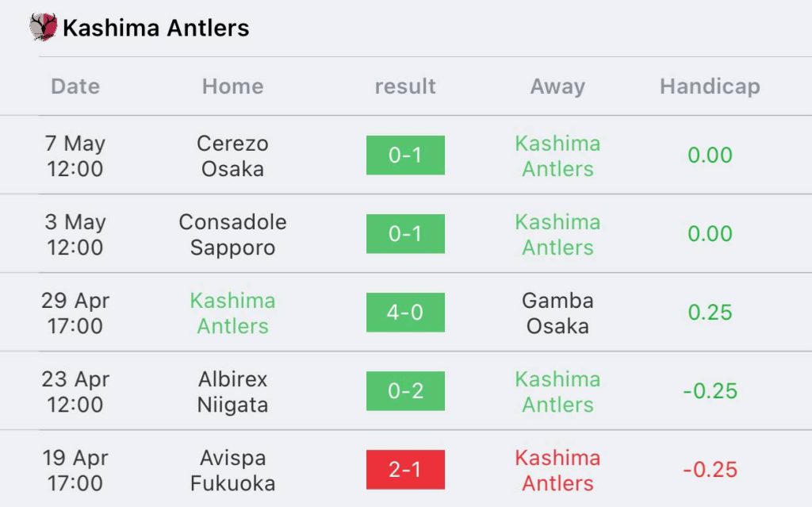Open the 0-2 result against Albirex Niigata
This screenshot has width=812, height=507.
405,391
